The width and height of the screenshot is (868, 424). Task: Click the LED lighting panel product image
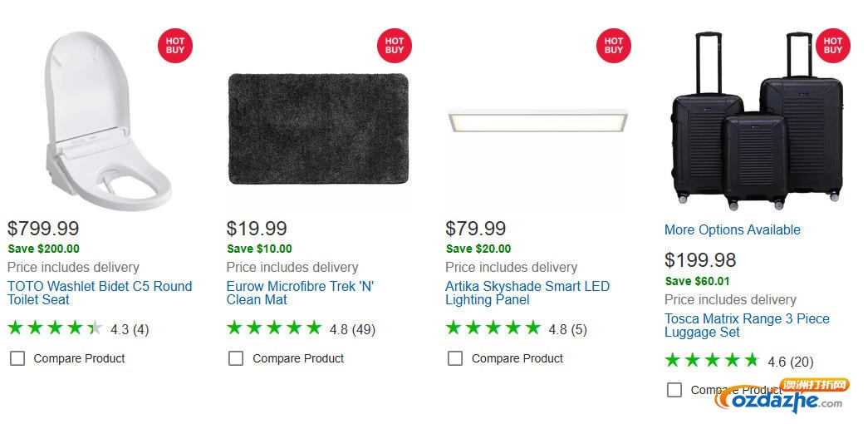click(537, 121)
